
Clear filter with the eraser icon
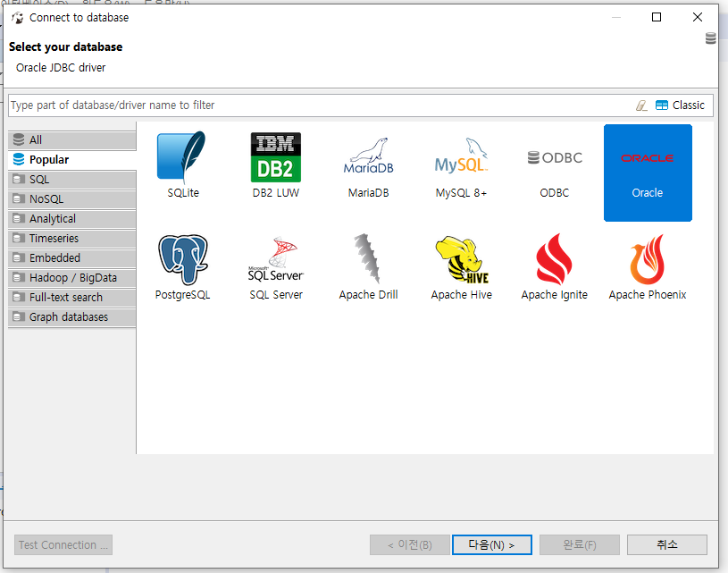[641, 105]
